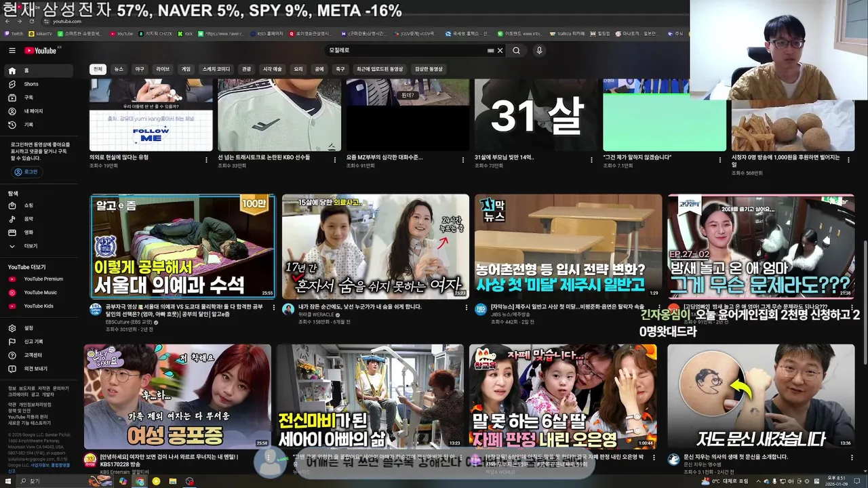The image size is (868, 488).
Task: Open 서울대 의예과 수석 video thumbnail
Action: pos(182,247)
